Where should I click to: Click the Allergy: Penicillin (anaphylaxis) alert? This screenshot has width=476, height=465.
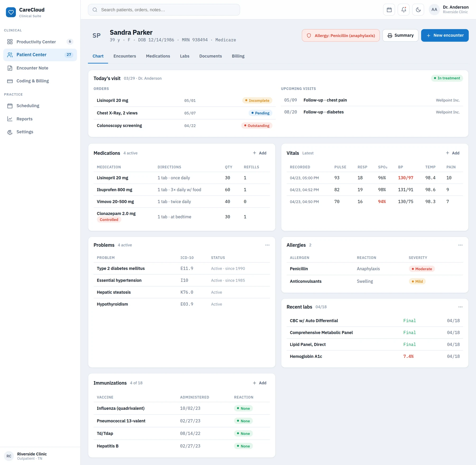coord(341,36)
